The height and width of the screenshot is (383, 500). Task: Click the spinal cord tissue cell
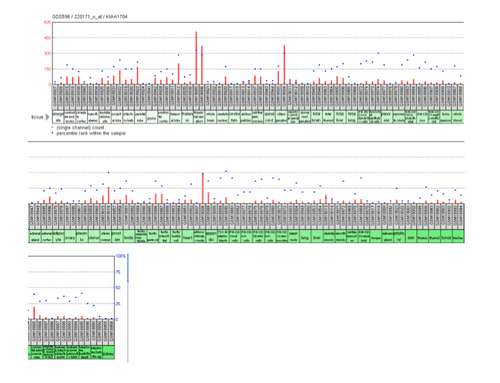269,117
